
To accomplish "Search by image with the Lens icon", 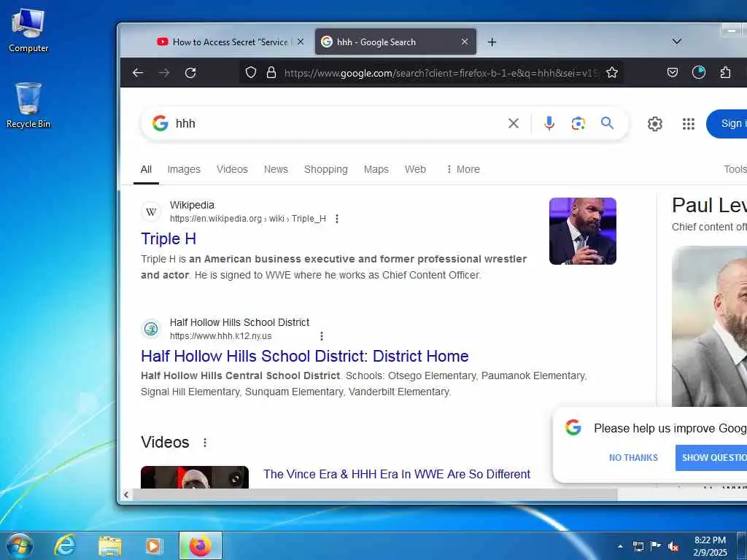I will [578, 123].
